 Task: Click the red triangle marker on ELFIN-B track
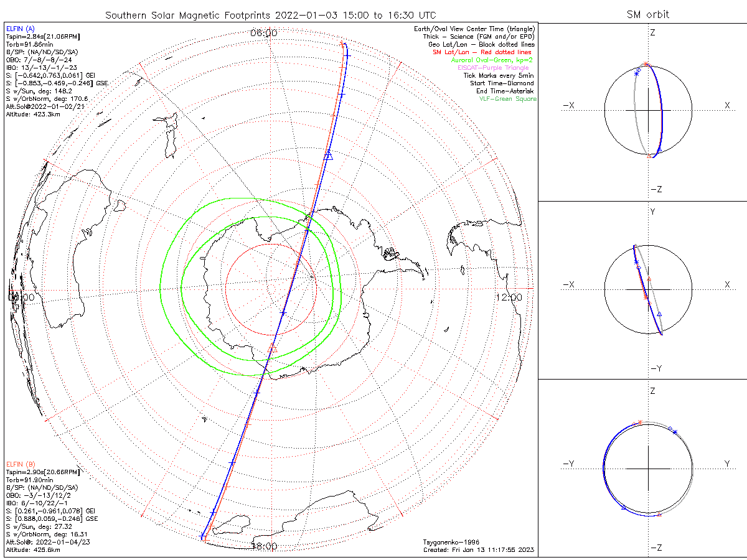271,348
